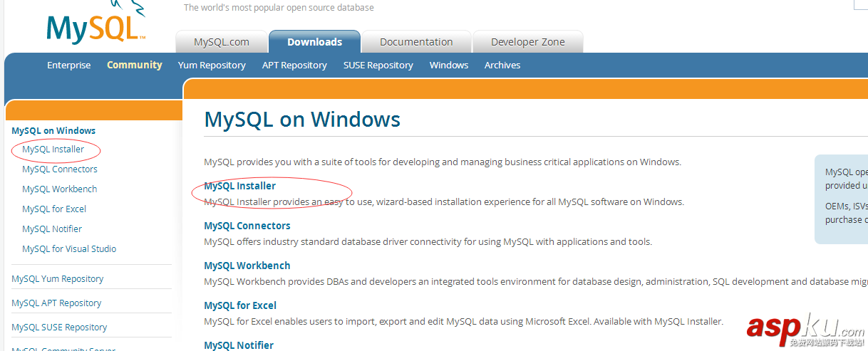The width and height of the screenshot is (868, 351).
Task: Select MySQL APT Repository in the sidebar
Action: (56, 303)
